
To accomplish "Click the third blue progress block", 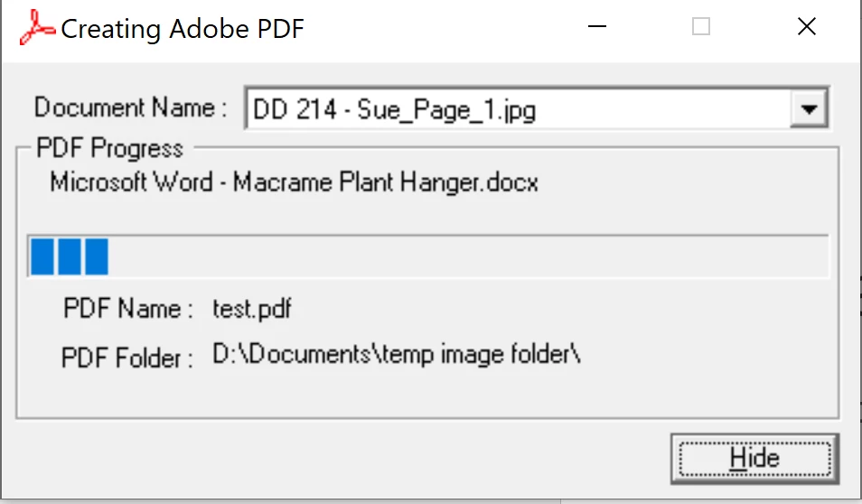I will pyautogui.click(x=97, y=257).
